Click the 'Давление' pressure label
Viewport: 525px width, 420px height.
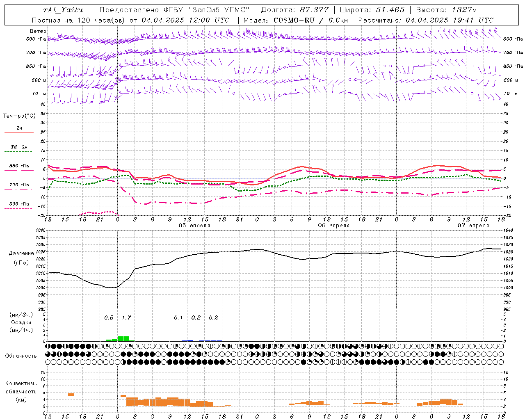click(x=21, y=253)
